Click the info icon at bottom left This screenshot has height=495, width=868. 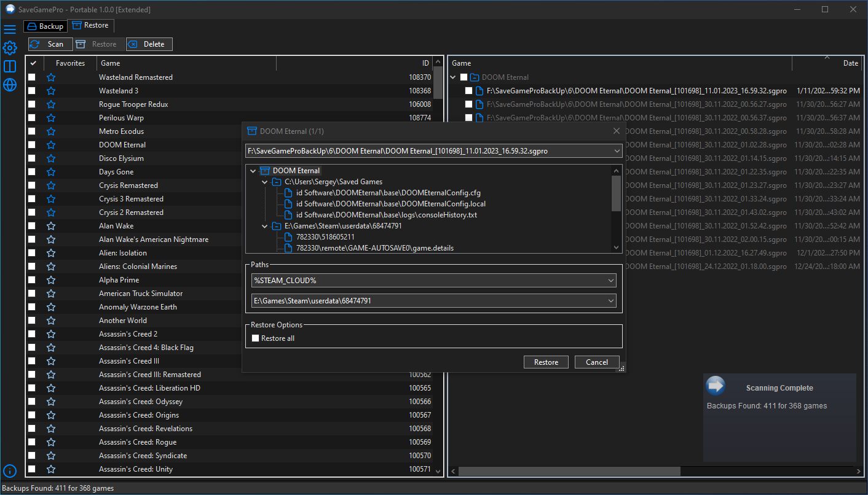click(x=10, y=471)
